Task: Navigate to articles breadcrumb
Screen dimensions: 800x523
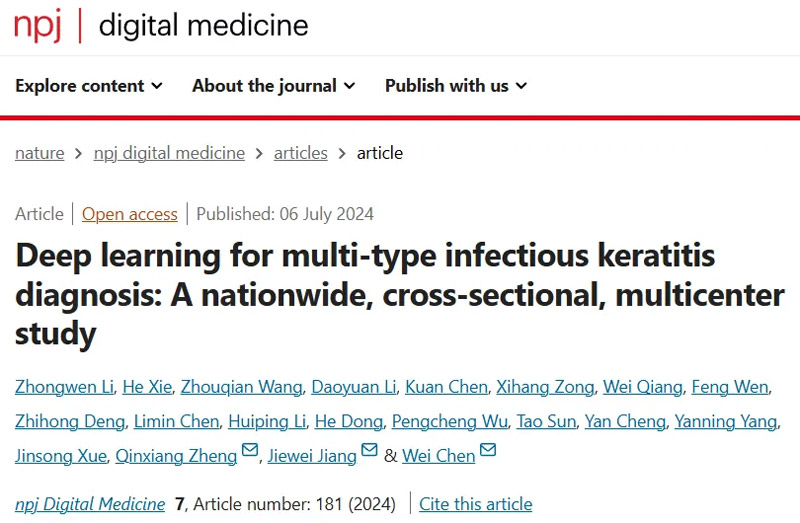Action: pos(301,153)
